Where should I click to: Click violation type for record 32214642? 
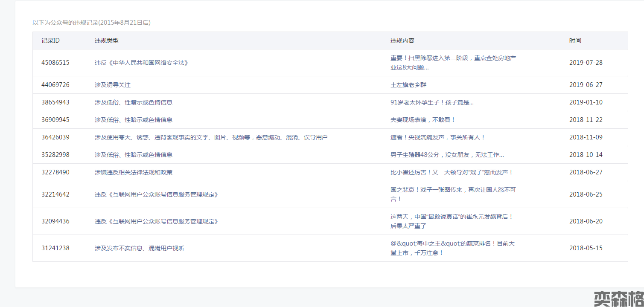[x=156, y=194]
